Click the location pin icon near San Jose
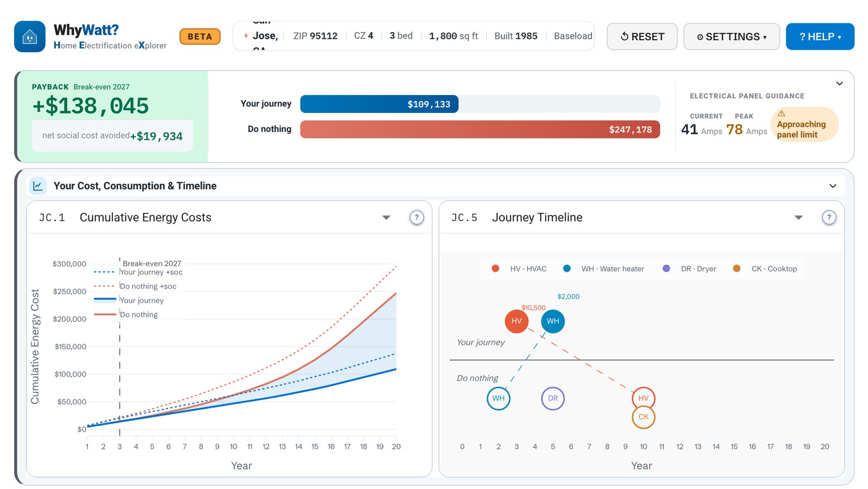 point(246,36)
